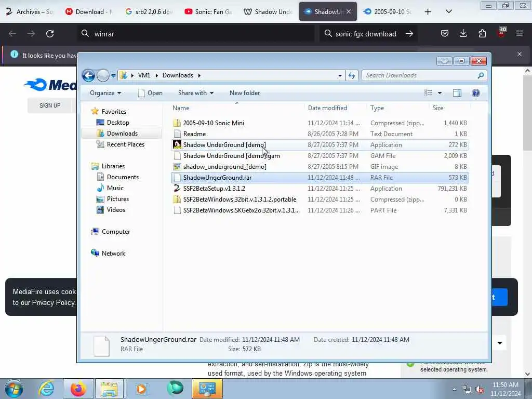Open Windows Start menu
This screenshot has width=532, height=399.
click(x=14, y=389)
